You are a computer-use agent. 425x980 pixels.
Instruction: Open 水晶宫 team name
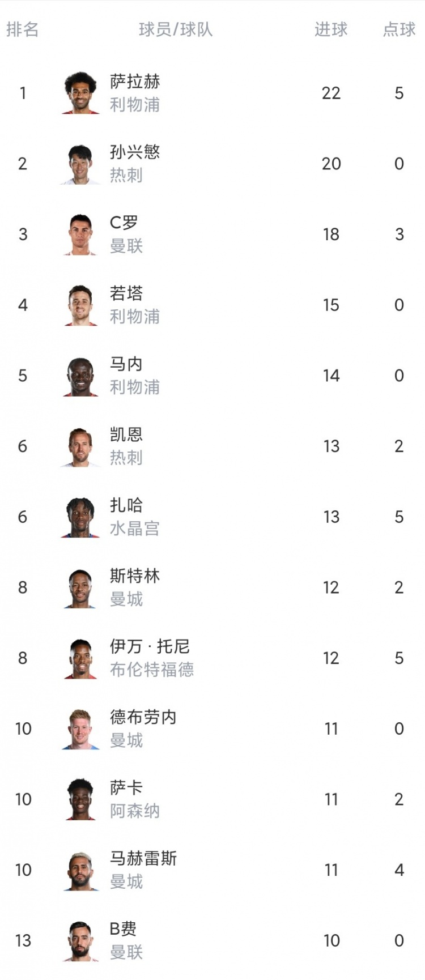[135, 529]
